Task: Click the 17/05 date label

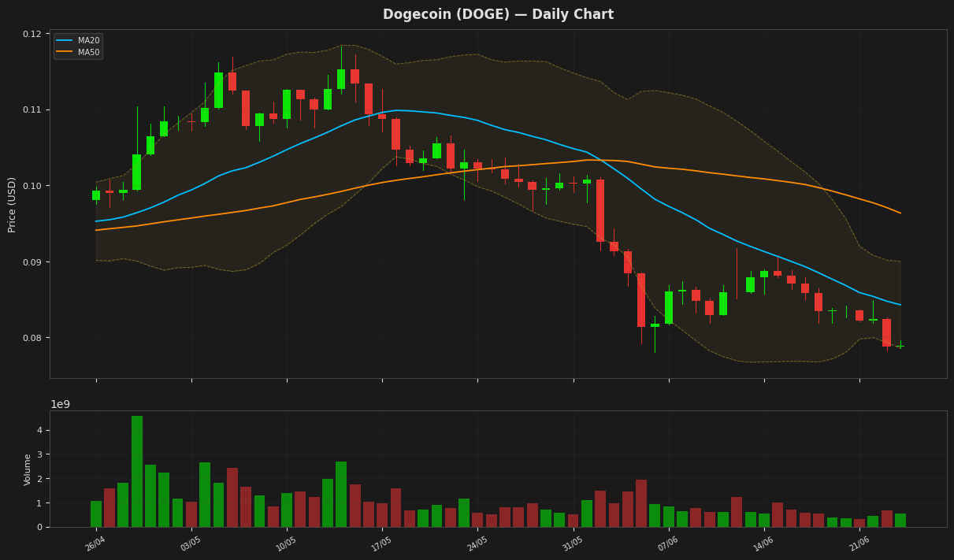Action: (381, 543)
